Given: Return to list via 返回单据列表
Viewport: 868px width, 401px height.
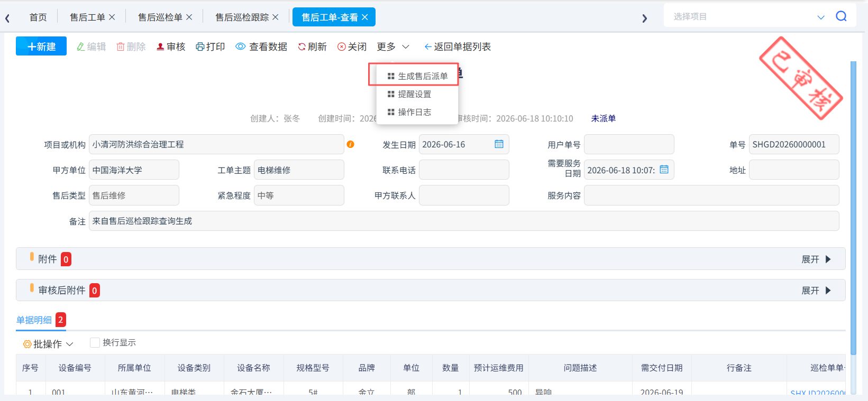Looking at the screenshot, I should [458, 47].
